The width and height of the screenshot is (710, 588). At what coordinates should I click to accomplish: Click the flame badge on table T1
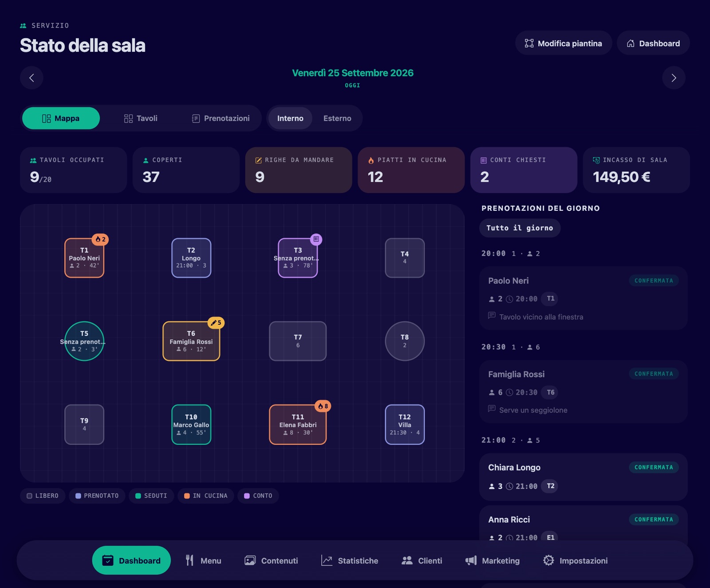(x=101, y=239)
